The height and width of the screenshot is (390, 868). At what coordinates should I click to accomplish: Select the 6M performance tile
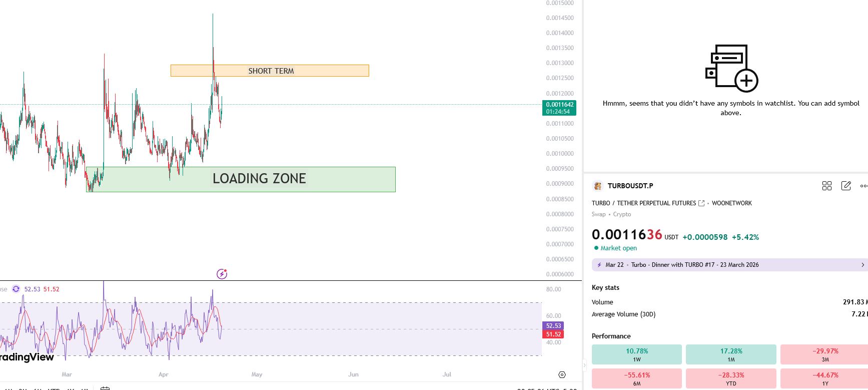pos(637,378)
